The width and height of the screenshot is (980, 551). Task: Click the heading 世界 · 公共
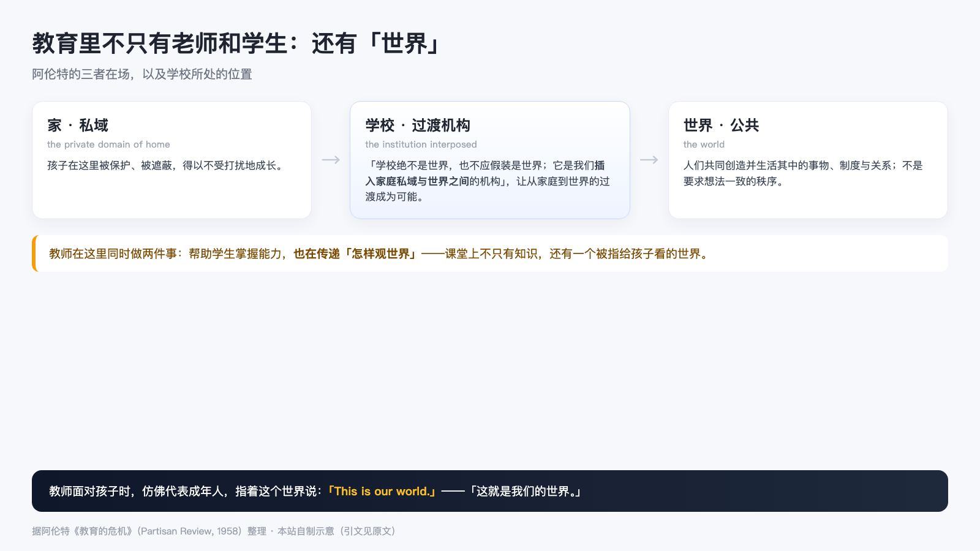coord(722,126)
